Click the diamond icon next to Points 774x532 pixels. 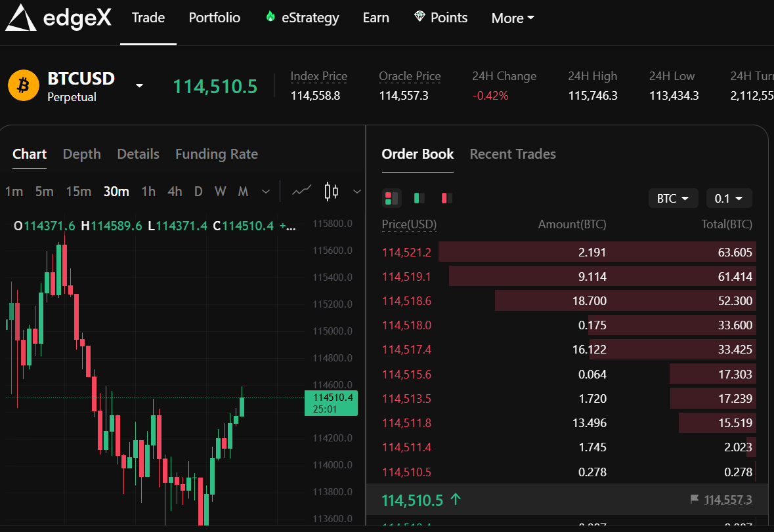click(x=418, y=16)
